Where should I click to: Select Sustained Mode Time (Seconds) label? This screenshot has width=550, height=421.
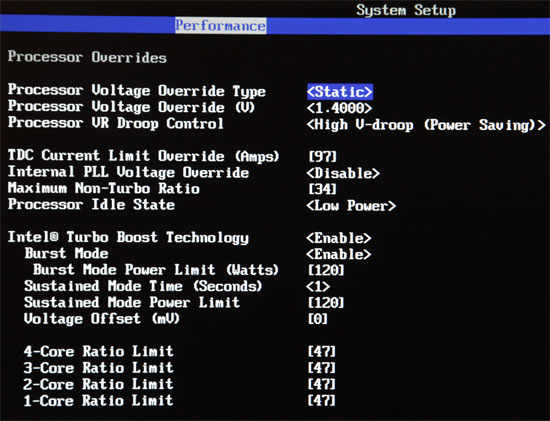pos(143,286)
